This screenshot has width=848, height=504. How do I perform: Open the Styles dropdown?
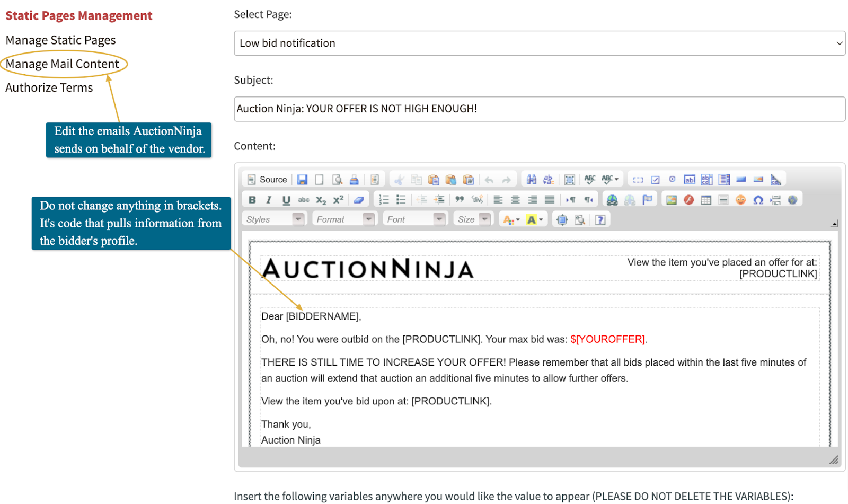[275, 219]
